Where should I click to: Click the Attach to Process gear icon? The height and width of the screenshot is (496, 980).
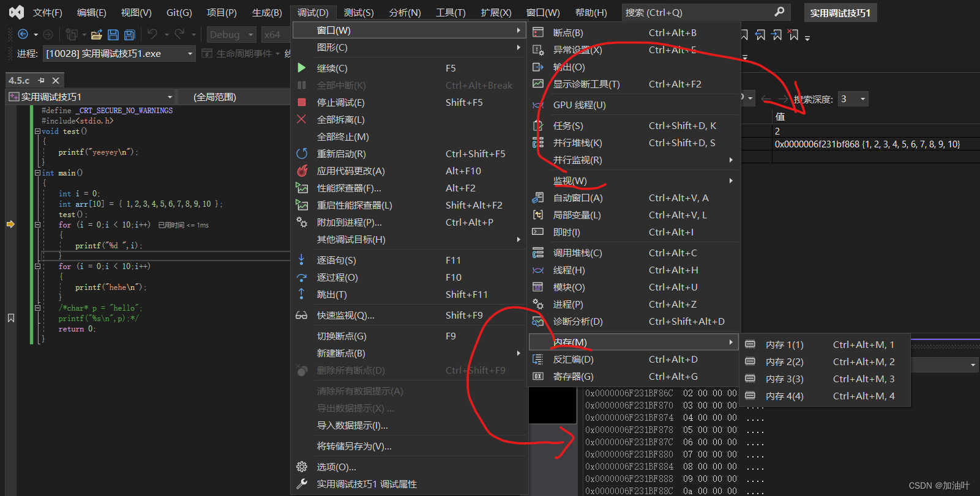pos(302,222)
